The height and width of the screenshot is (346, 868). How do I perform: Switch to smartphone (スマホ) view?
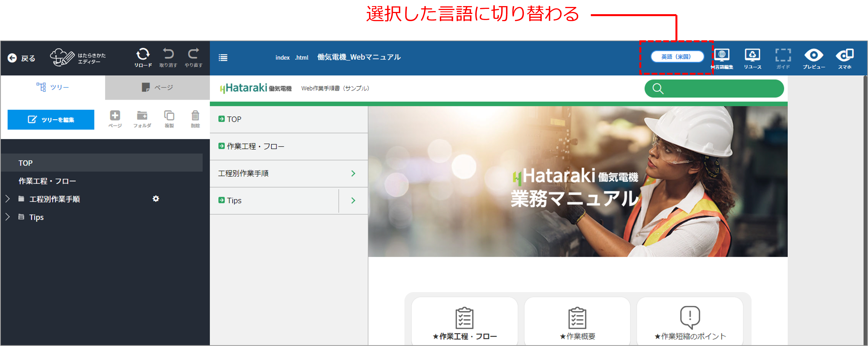844,56
